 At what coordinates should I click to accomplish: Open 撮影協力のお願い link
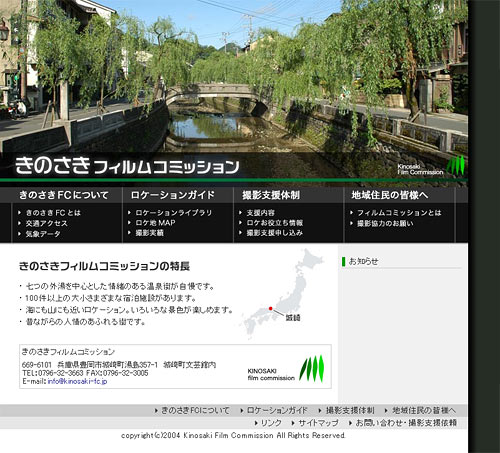pyautogui.click(x=385, y=223)
